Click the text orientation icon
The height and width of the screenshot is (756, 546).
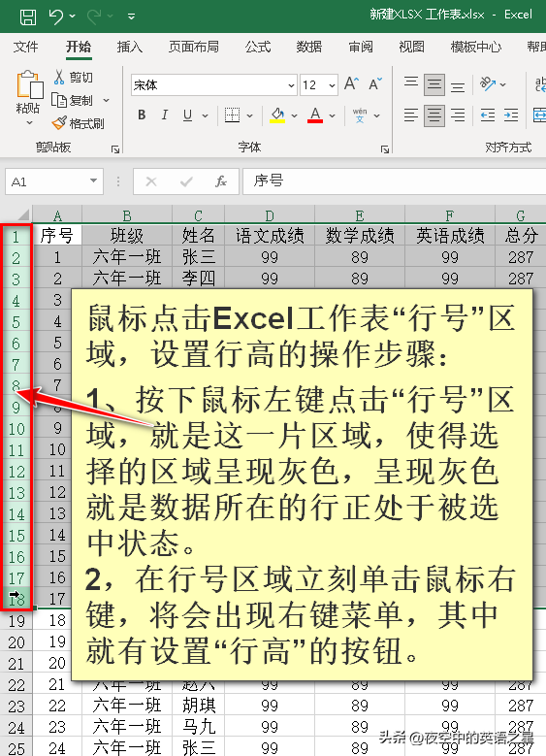click(488, 83)
